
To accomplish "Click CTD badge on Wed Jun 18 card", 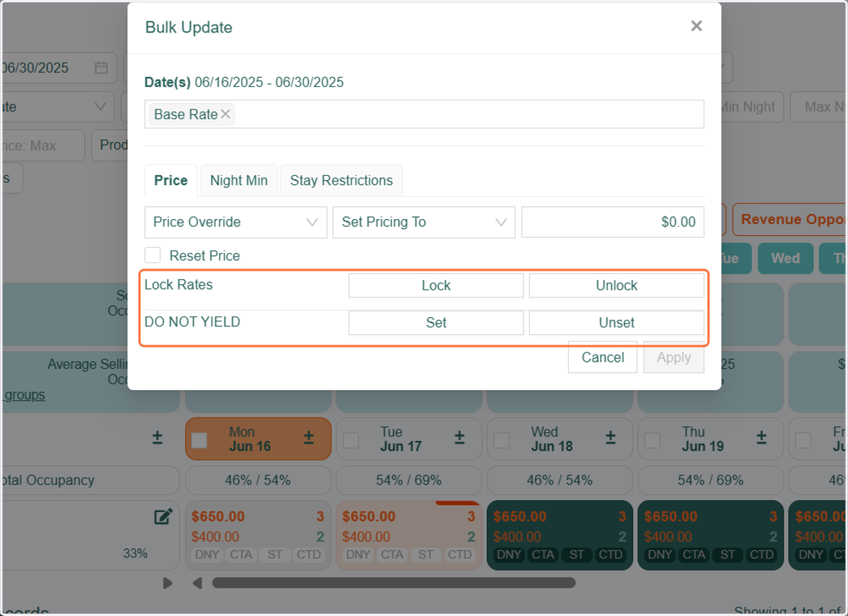I will pos(611,555).
